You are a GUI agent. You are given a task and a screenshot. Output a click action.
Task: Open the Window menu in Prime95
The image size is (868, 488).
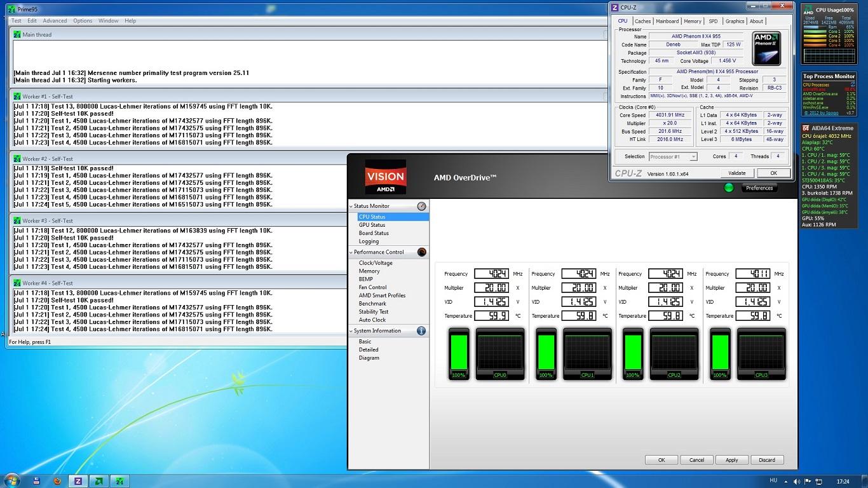pos(109,21)
